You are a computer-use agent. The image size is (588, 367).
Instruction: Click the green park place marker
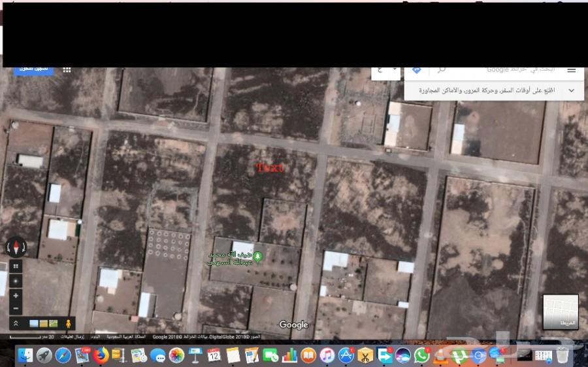[257, 257]
